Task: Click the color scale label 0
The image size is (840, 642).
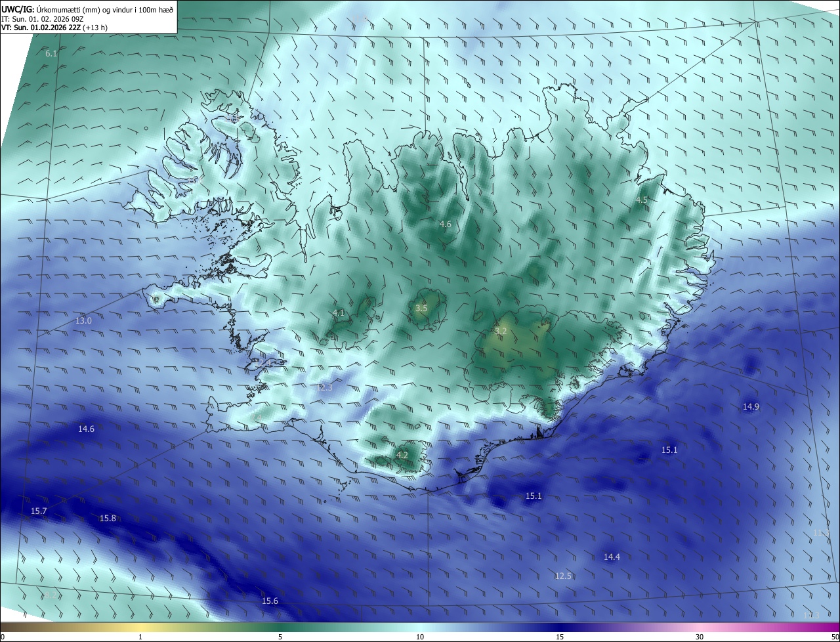Action: point(3,637)
